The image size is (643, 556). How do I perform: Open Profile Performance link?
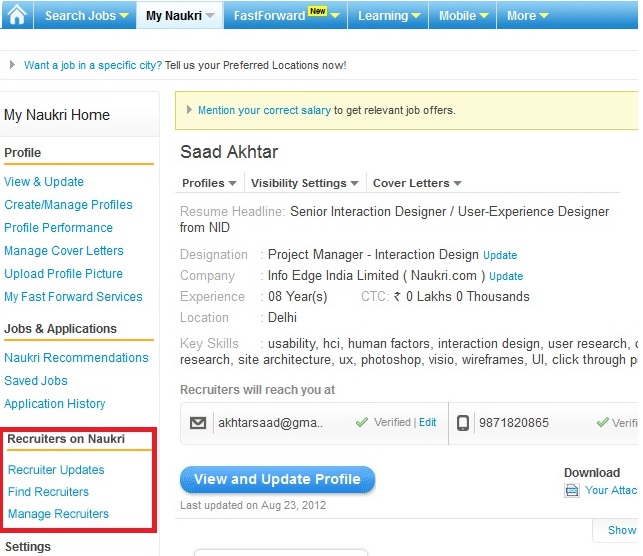pos(58,228)
